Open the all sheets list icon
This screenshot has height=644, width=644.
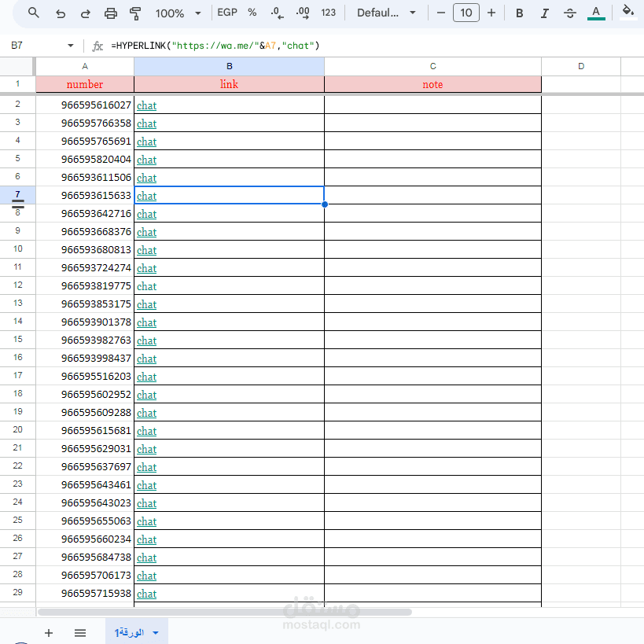80,632
